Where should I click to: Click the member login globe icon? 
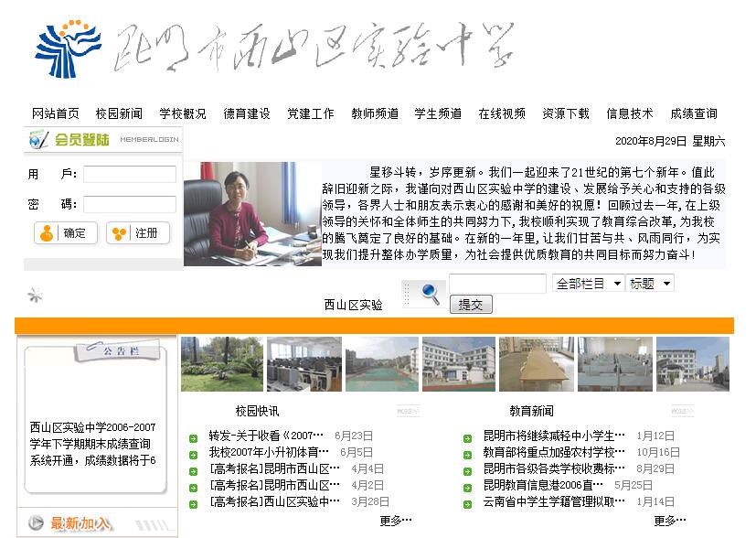[38, 139]
